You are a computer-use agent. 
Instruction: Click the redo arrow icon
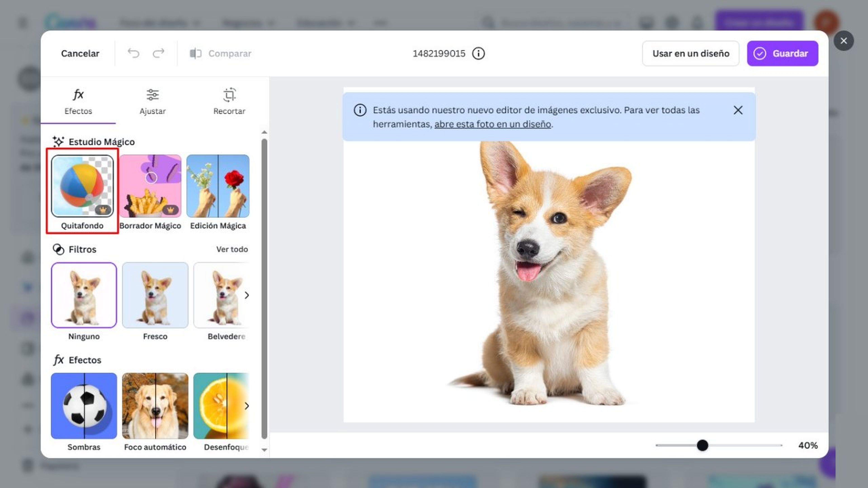tap(158, 53)
